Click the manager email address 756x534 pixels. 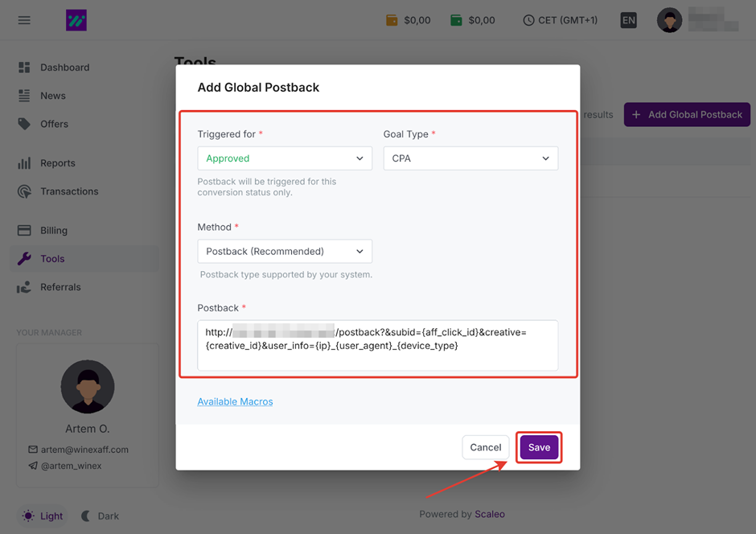point(84,450)
